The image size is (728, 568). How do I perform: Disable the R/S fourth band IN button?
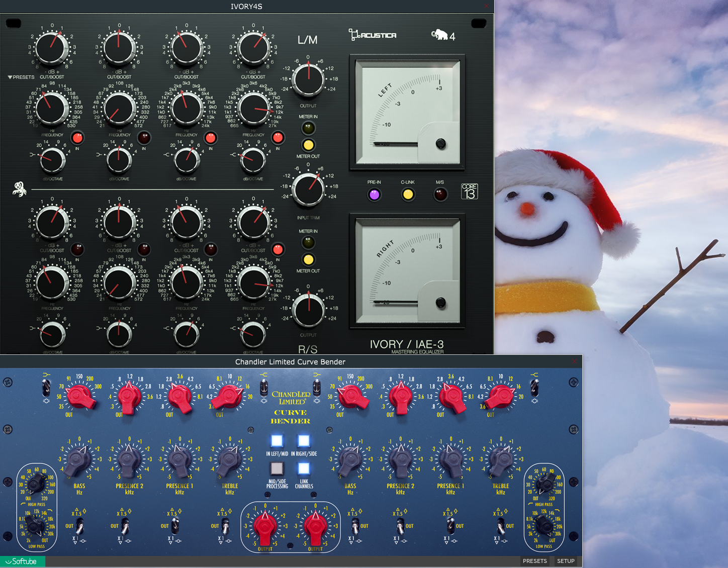(x=278, y=249)
